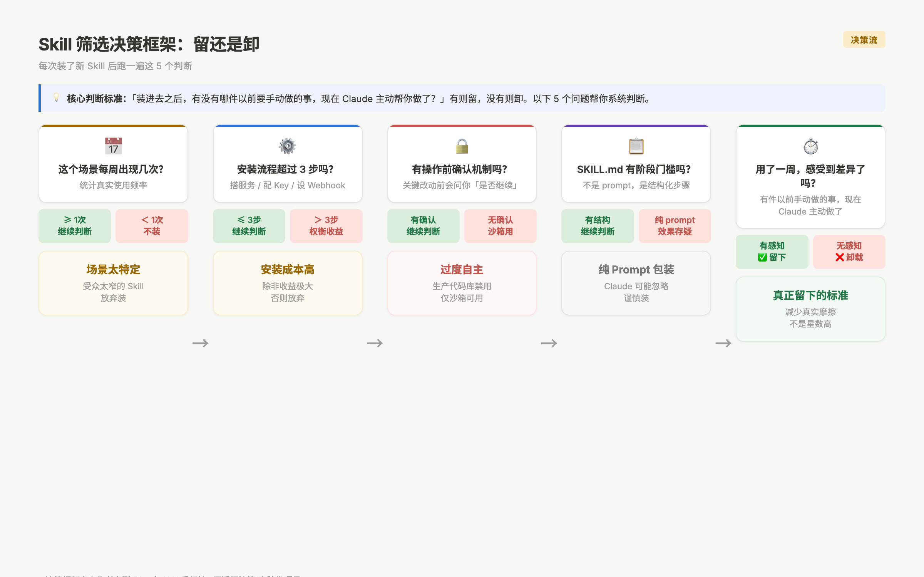Click the text 有件以前手动做的事，现在 Claude 主动做了
The height and width of the screenshot is (577, 924).
click(x=810, y=205)
